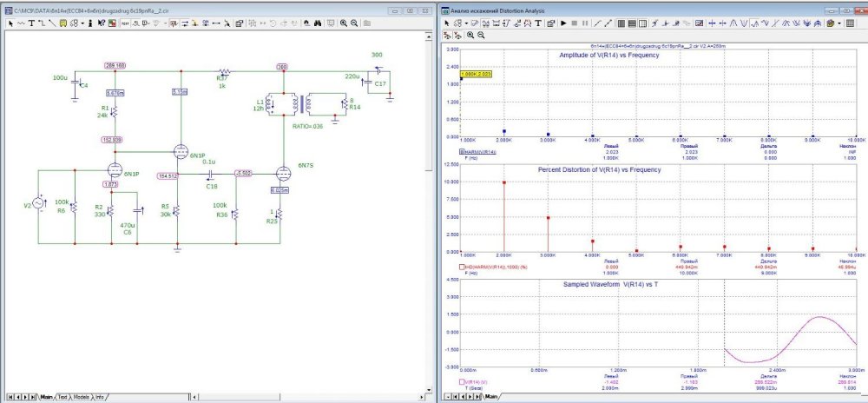Open dropdown arrow beside analysis pointer tool
The image size is (868, 403).
(466, 23)
